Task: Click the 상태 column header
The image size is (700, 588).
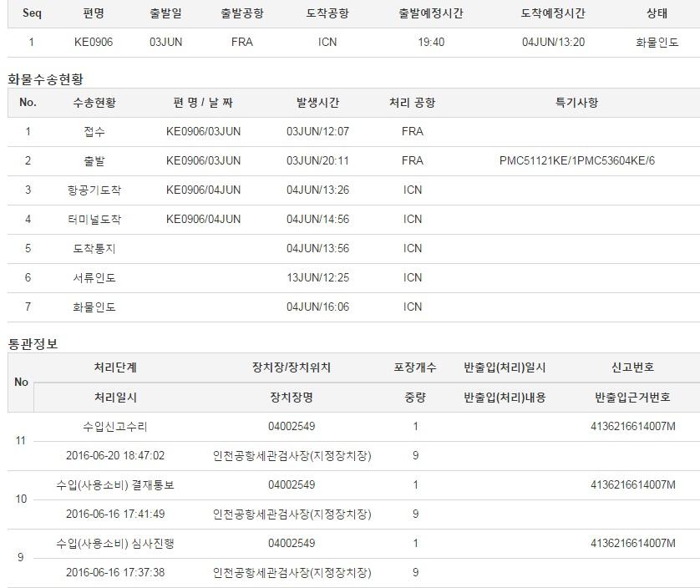Action: (657, 13)
